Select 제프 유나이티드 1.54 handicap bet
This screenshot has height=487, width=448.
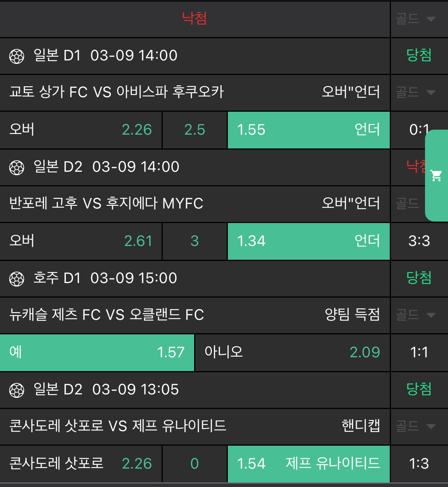[x=309, y=464]
